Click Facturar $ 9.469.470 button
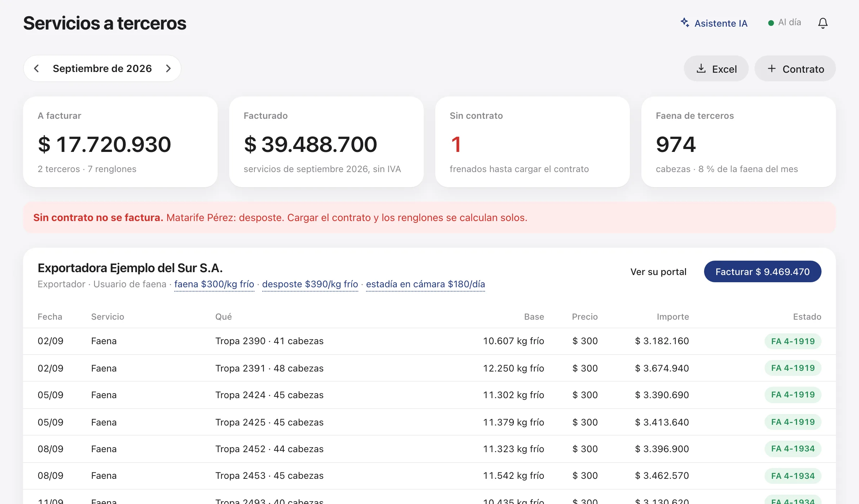This screenshot has width=859, height=504. [x=762, y=271]
